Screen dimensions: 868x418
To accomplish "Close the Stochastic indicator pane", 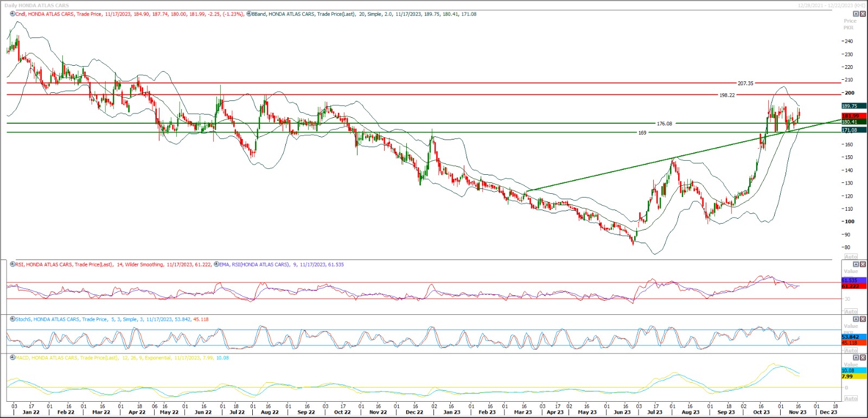I will [x=863, y=319].
